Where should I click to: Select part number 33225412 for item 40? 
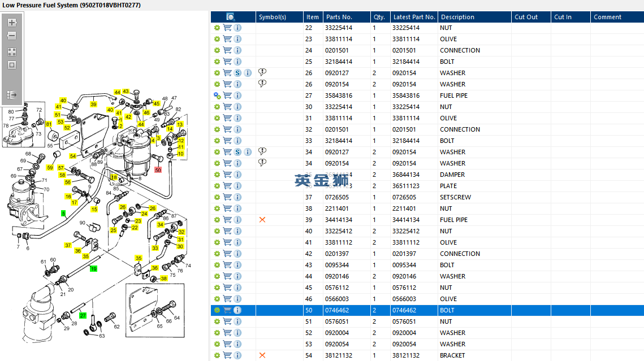339,231
